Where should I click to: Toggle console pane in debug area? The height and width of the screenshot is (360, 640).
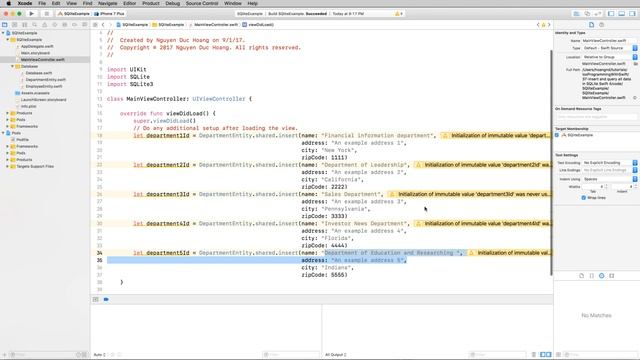[x=549, y=355]
